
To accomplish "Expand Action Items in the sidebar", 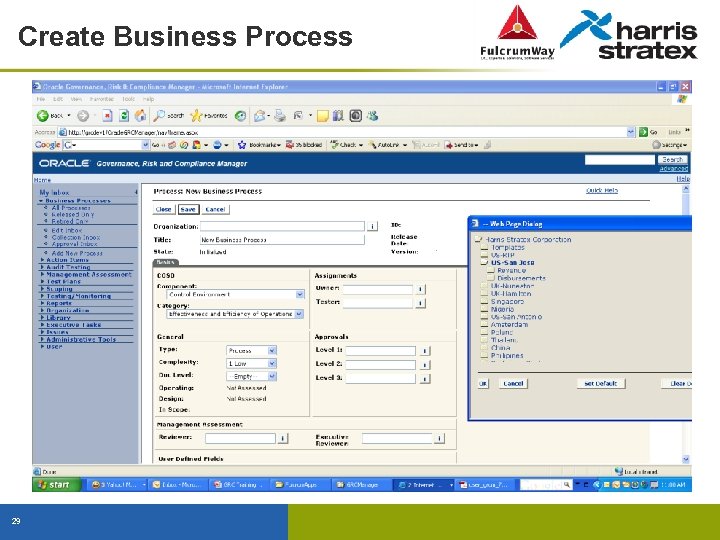I will 42,260.
